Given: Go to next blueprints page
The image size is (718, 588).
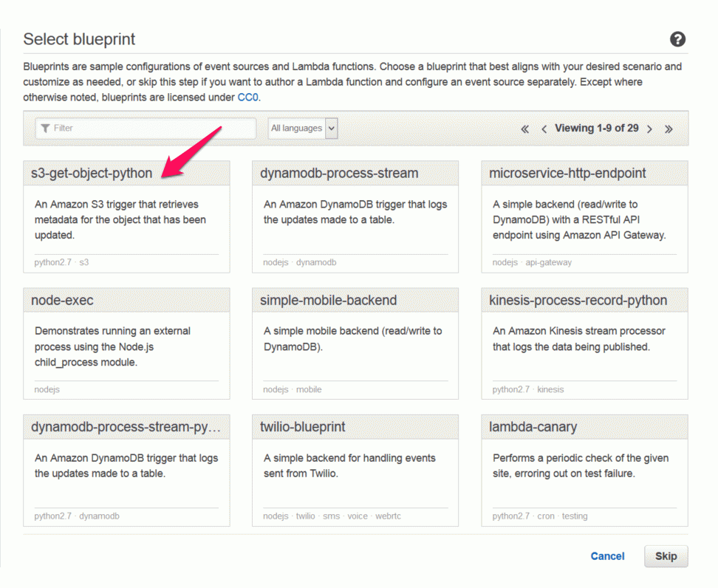Looking at the screenshot, I should [649, 129].
